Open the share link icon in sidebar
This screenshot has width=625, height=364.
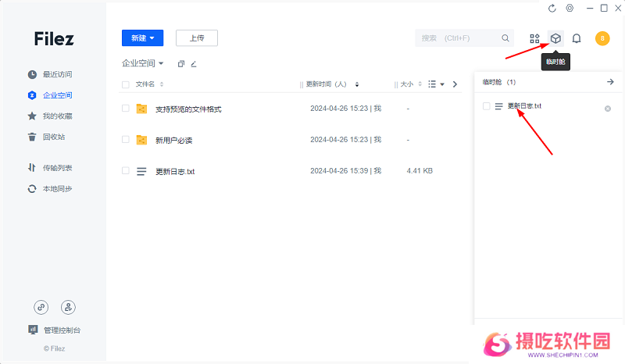[x=41, y=307]
